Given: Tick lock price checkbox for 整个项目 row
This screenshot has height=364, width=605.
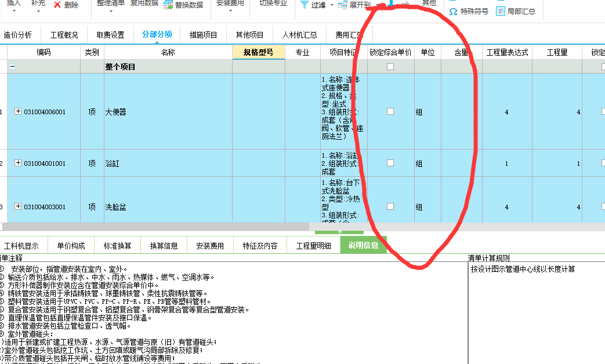Looking at the screenshot, I should pos(390,67).
